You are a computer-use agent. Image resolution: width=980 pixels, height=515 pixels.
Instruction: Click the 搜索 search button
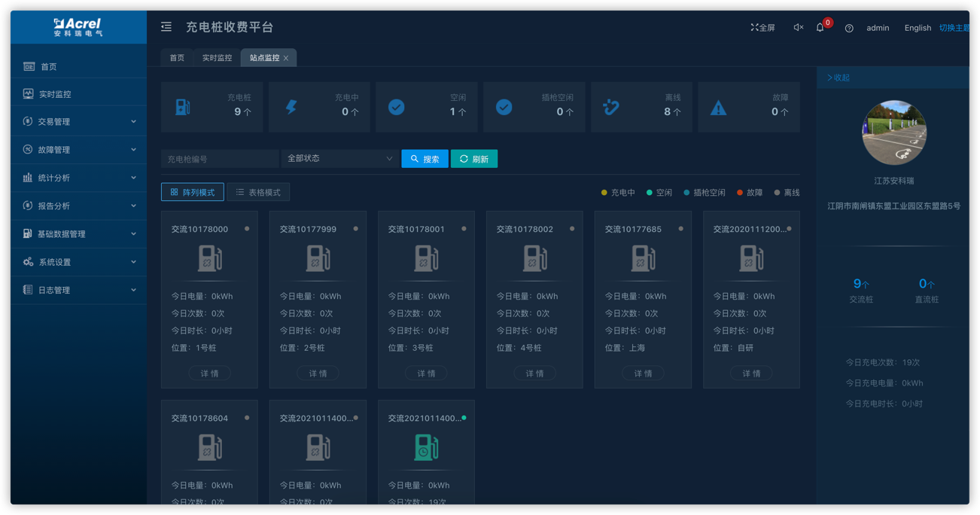tap(425, 159)
